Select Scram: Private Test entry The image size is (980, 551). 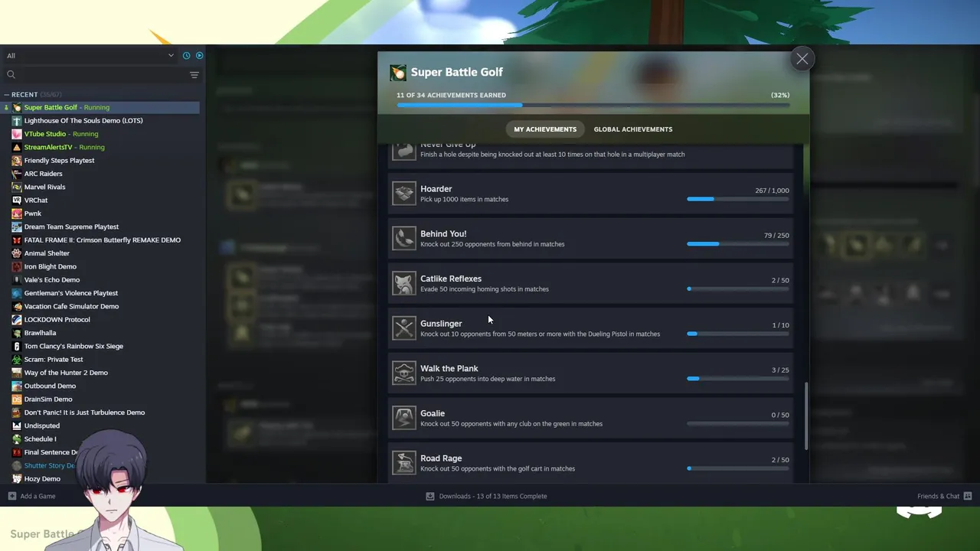[x=54, y=360]
